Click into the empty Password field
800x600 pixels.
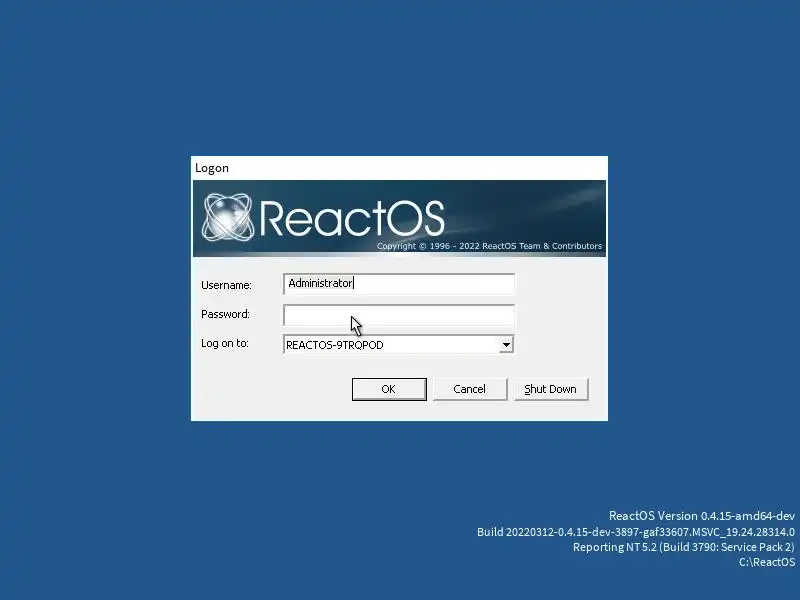tap(399, 315)
